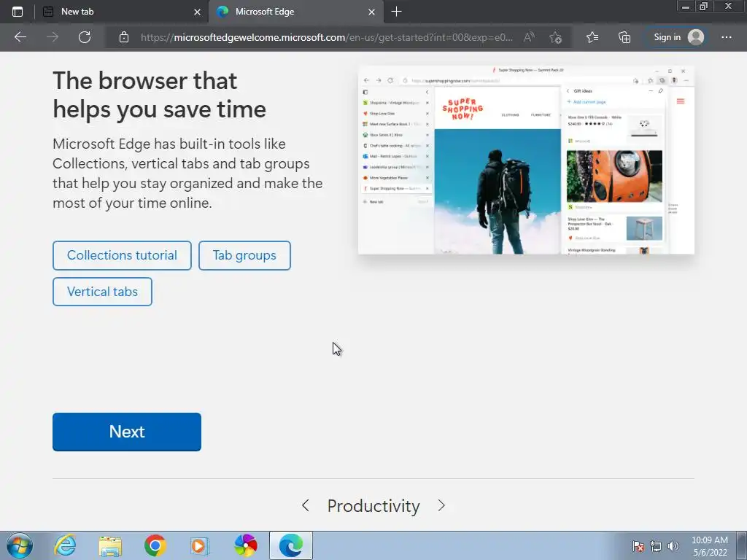Go to previous section with left chevron
The image size is (747, 560).
pos(306,505)
